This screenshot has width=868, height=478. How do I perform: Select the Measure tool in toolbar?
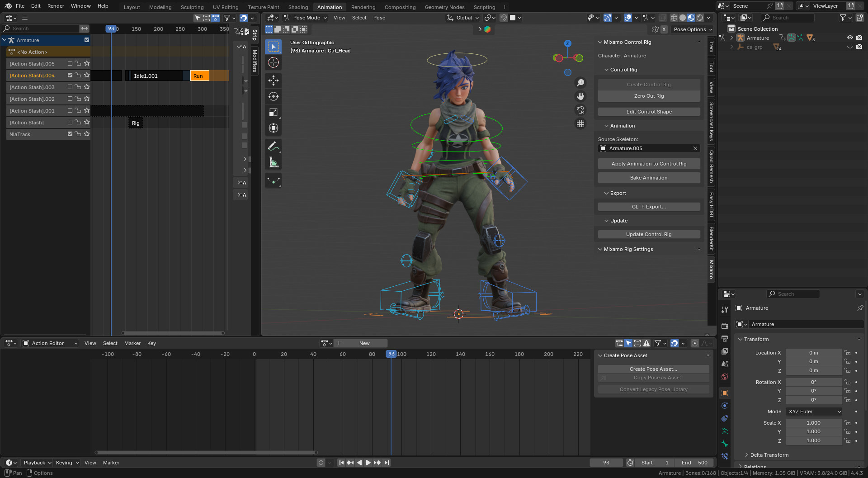[x=273, y=162]
